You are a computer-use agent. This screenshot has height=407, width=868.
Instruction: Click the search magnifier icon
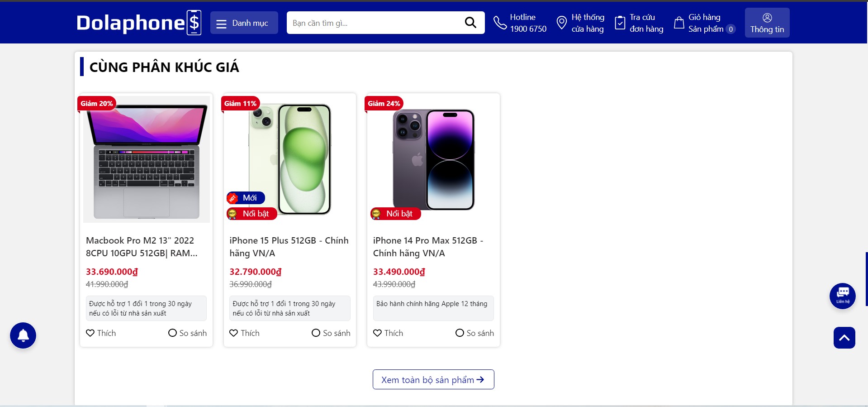(470, 23)
